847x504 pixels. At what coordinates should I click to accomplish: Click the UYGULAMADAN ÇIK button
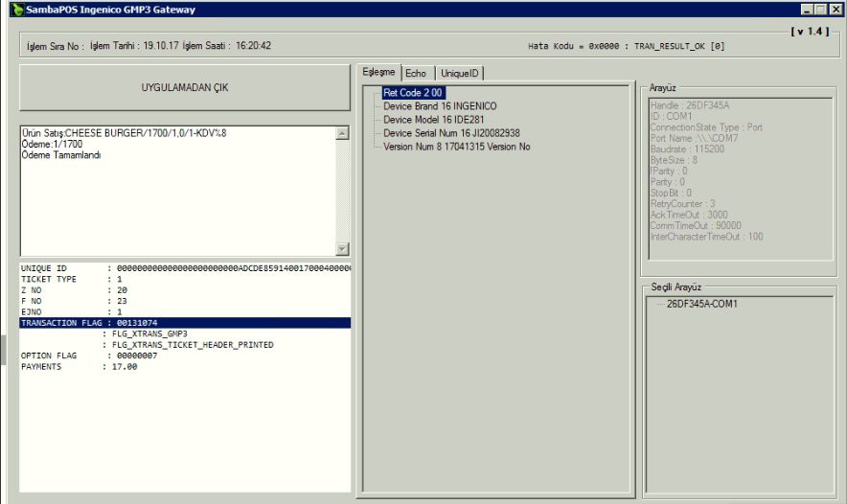coord(185,88)
